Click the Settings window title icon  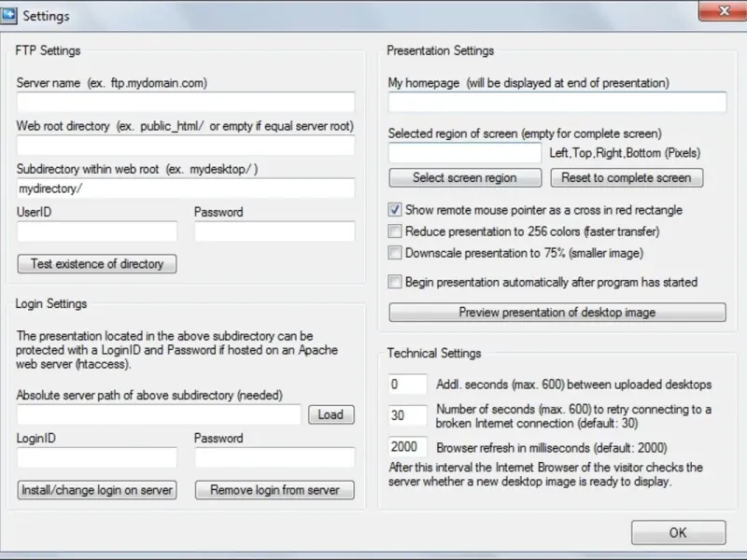pos(10,15)
